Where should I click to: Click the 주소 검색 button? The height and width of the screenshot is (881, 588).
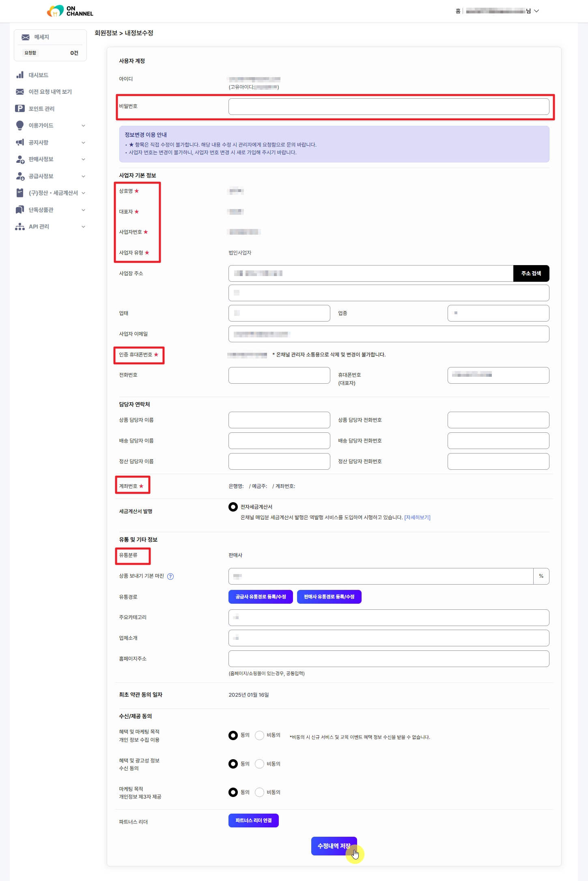tap(531, 273)
